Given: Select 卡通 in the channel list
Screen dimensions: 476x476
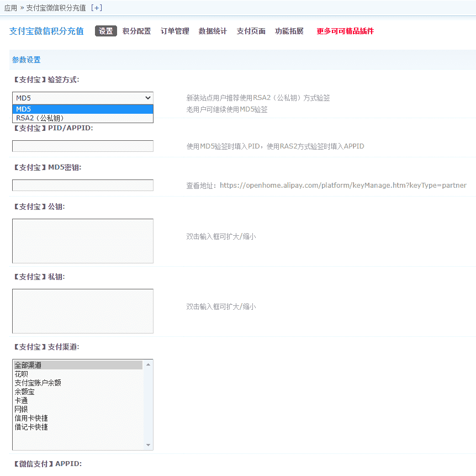Looking at the screenshot, I should [x=78, y=400].
